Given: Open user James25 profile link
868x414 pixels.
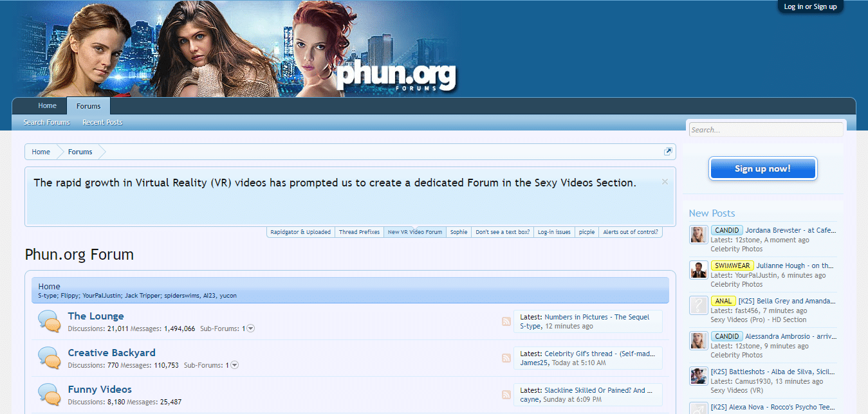Looking at the screenshot, I should [x=533, y=363].
